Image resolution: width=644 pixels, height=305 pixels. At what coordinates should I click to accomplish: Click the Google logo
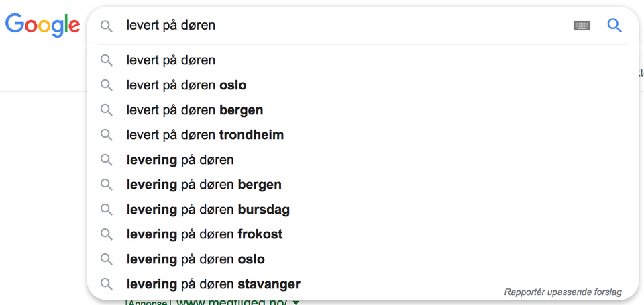[43, 26]
